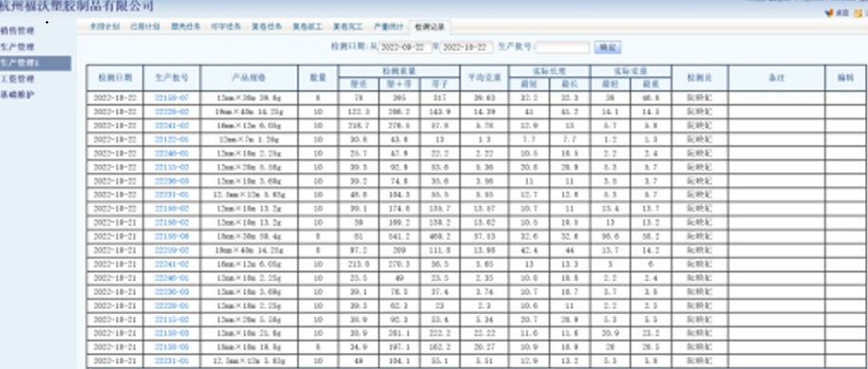
Task: Open batch link in the 19mm×40m row dated 2022-10-22
Action: 172,112
